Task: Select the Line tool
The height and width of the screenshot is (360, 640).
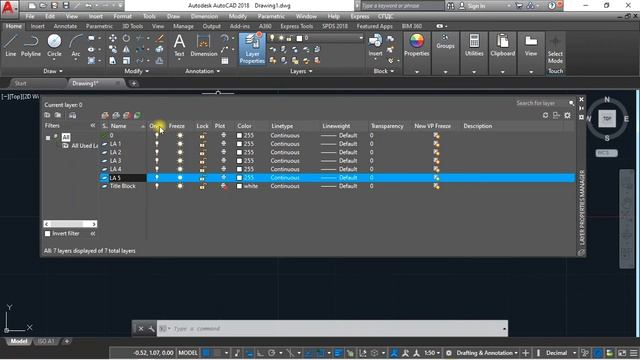Action: coord(11,45)
